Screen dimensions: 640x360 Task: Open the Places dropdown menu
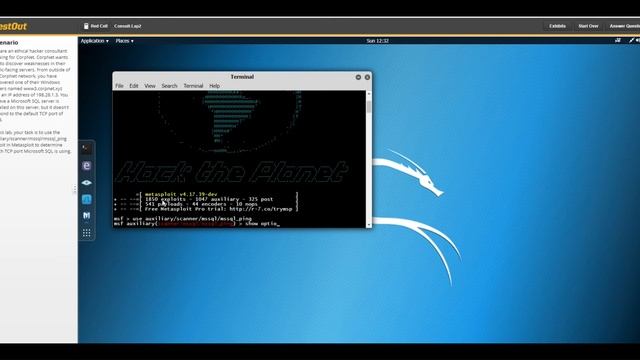pyautogui.click(x=124, y=41)
